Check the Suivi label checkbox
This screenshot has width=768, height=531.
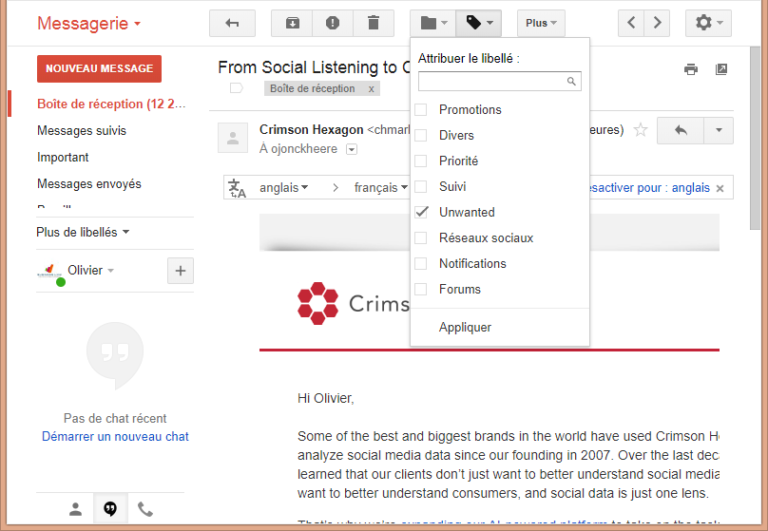click(421, 187)
